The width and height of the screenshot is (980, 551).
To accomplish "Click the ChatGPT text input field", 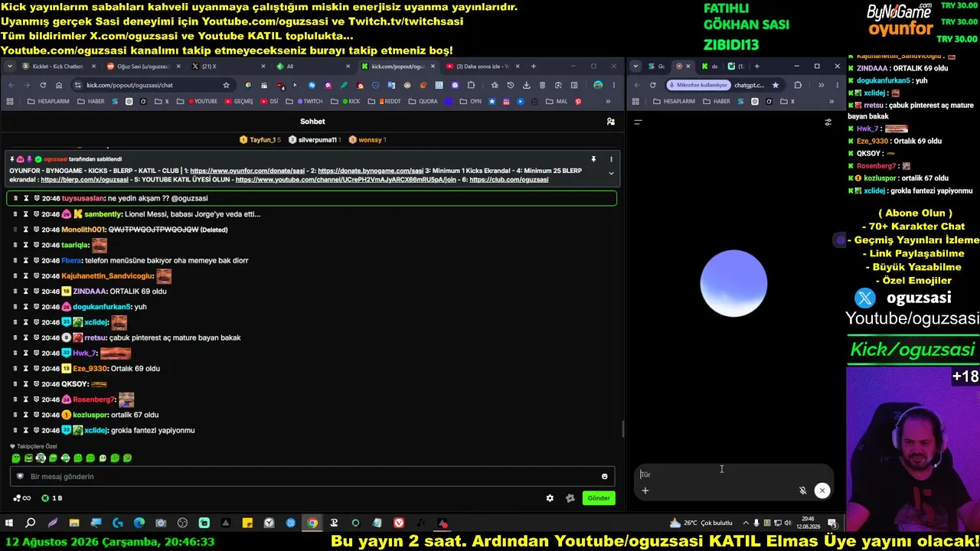I will 733,474.
